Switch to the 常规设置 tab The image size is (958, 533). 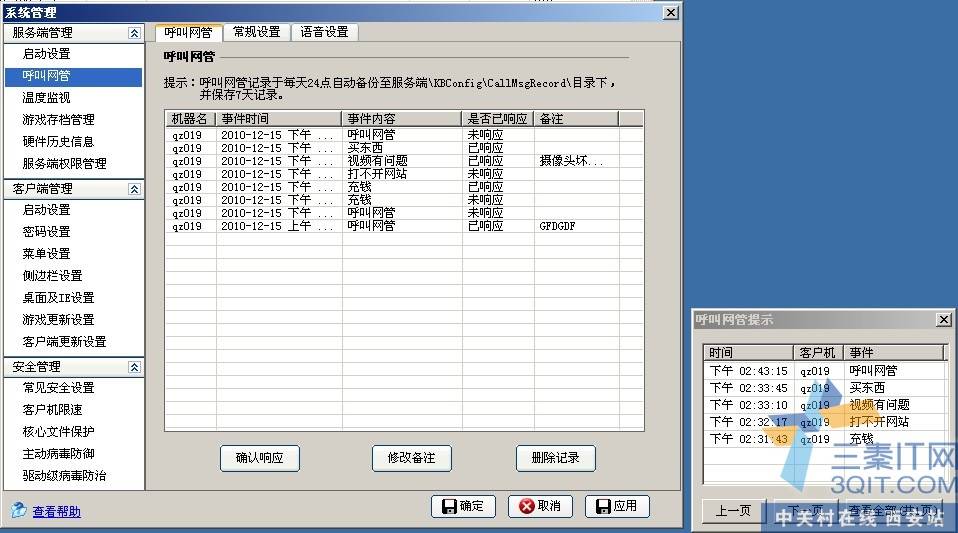[x=257, y=32]
